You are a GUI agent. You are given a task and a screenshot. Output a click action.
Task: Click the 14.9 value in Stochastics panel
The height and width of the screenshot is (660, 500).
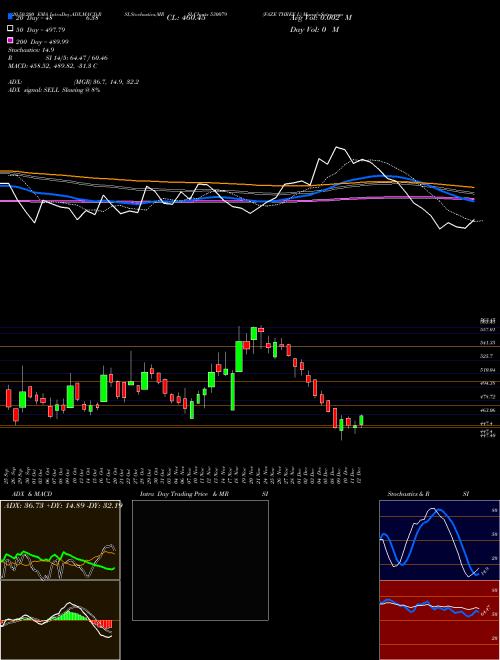[485, 570]
